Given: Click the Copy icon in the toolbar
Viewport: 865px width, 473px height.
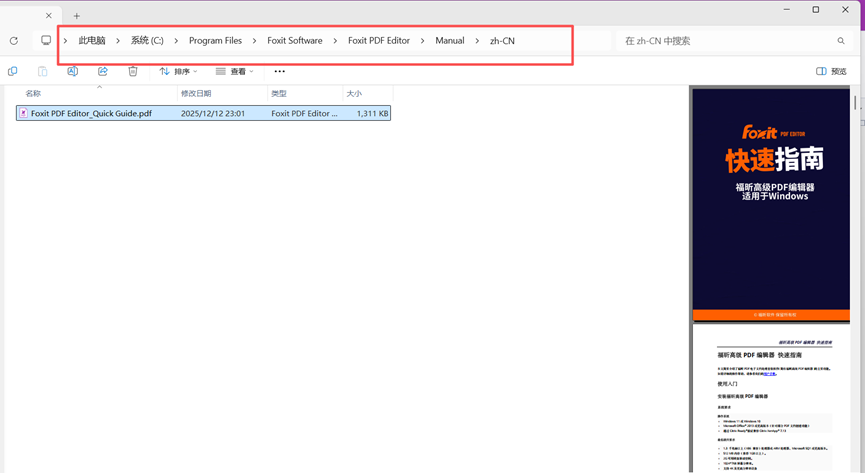Looking at the screenshot, I should click(x=13, y=72).
